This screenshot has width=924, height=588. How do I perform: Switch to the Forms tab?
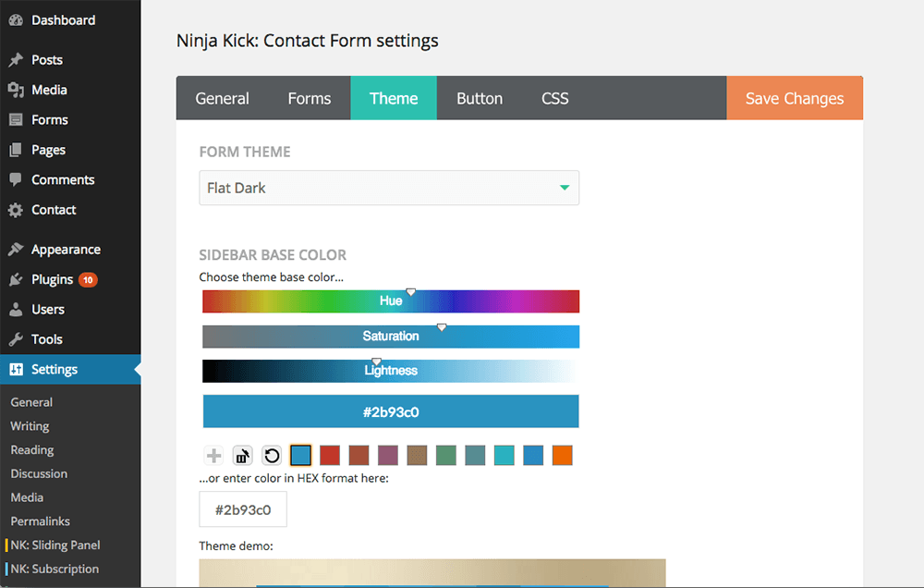tap(310, 98)
